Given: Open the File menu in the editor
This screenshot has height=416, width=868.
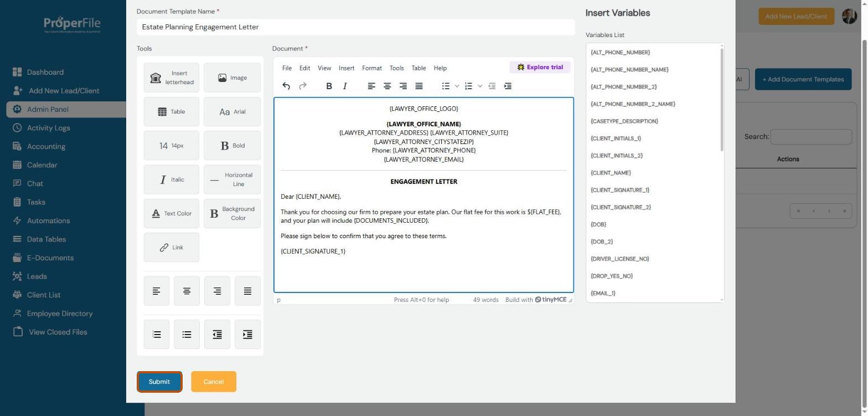Looking at the screenshot, I should click(x=287, y=68).
